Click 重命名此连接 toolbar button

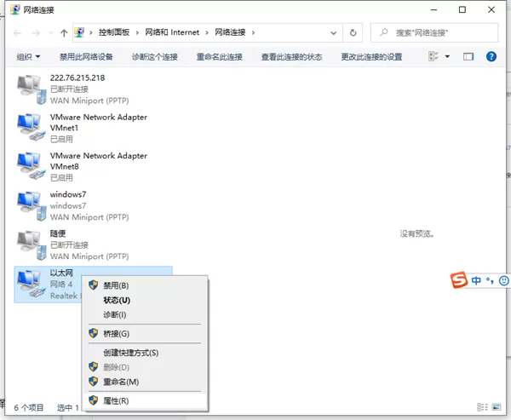coord(220,57)
